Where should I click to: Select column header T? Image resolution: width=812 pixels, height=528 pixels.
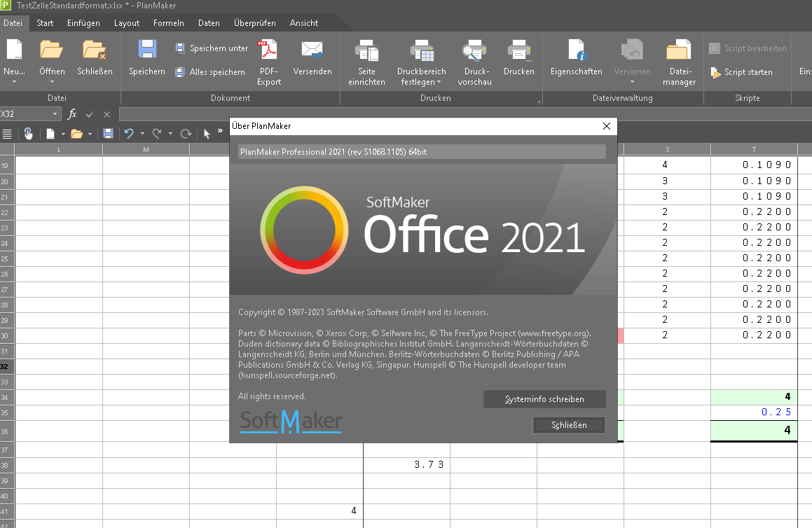pyautogui.click(x=754, y=149)
